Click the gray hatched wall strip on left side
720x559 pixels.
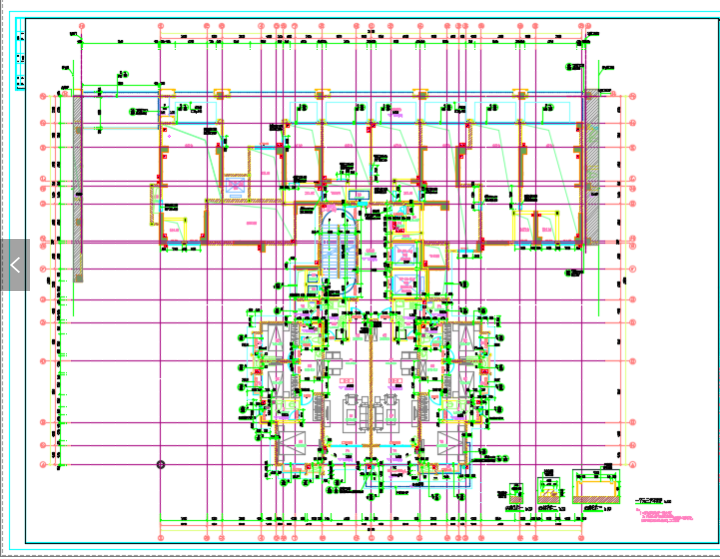pyautogui.click(x=78, y=188)
